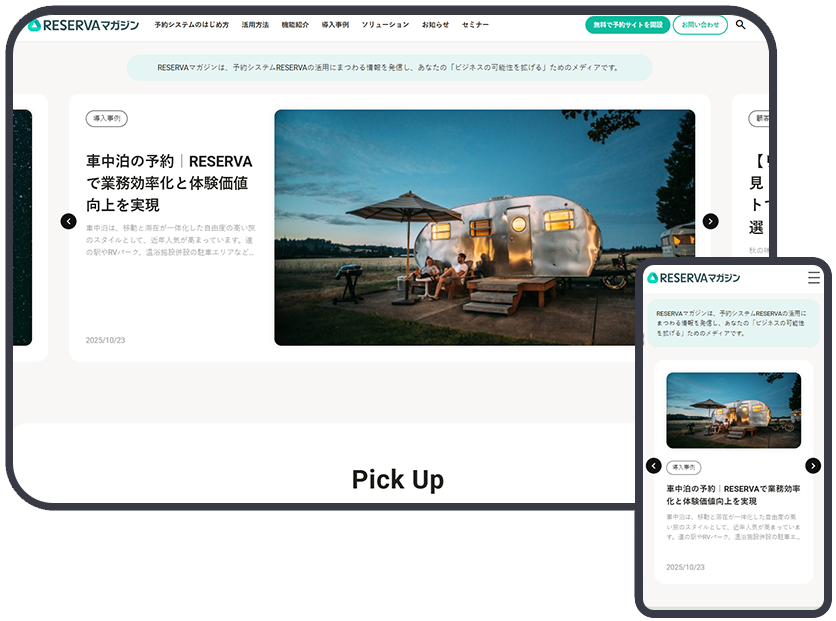Click mobile carousel previous arrow
This screenshot has height=621, width=836.
pyautogui.click(x=654, y=465)
